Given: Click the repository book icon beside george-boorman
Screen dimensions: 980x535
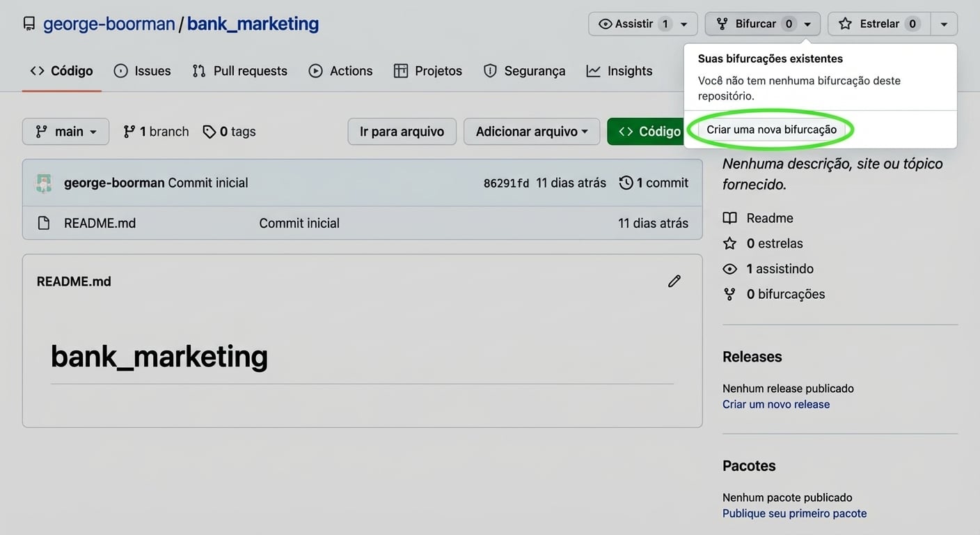Looking at the screenshot, I should (29, 24).
